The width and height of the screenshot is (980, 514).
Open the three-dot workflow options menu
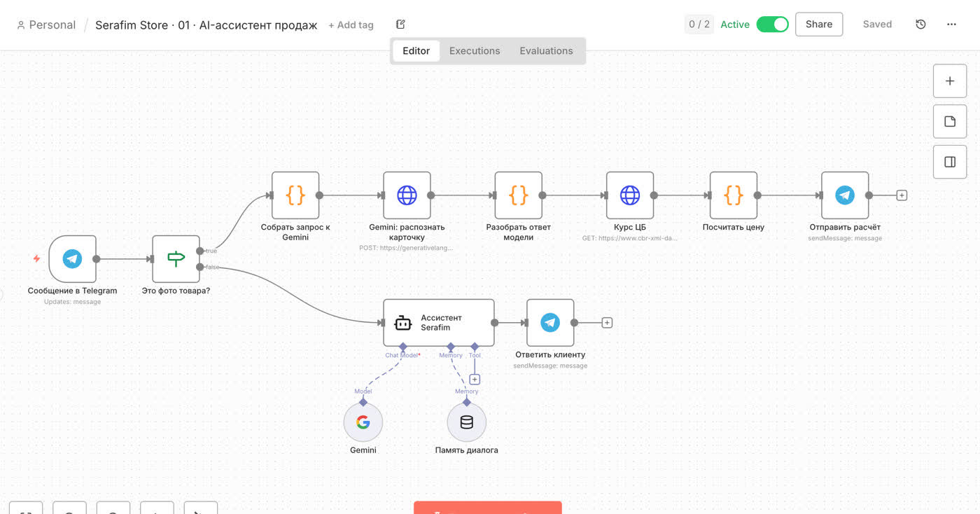(x=951, y=25)
